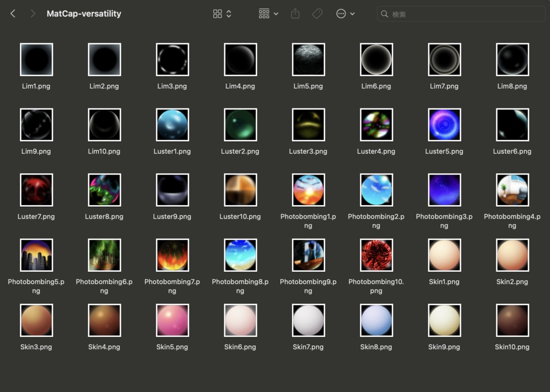Click inside the search field
Image resolution: width=550 pixels, height=392 pixels.
coord(462,14)
